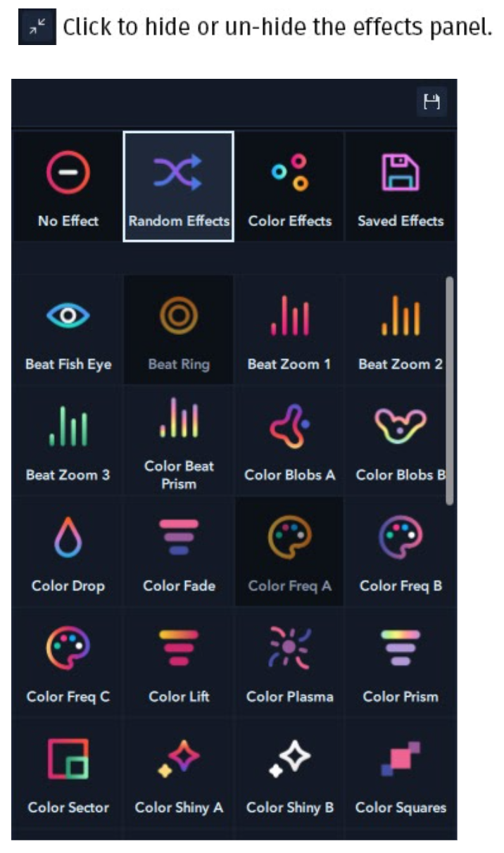Click the save icon atop effects panel
The width and height of the screenshot is (504, 853).
point(431,103)
